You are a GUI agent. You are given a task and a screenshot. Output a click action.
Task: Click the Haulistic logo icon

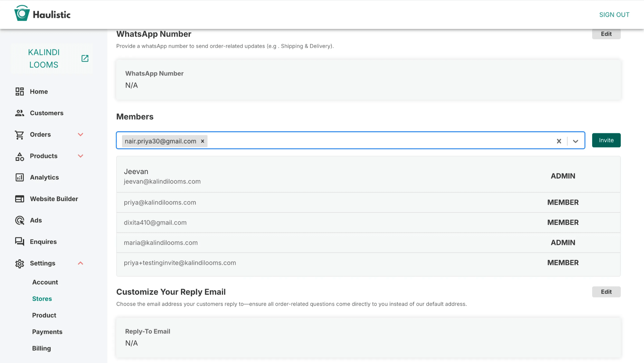coord(22,14)
